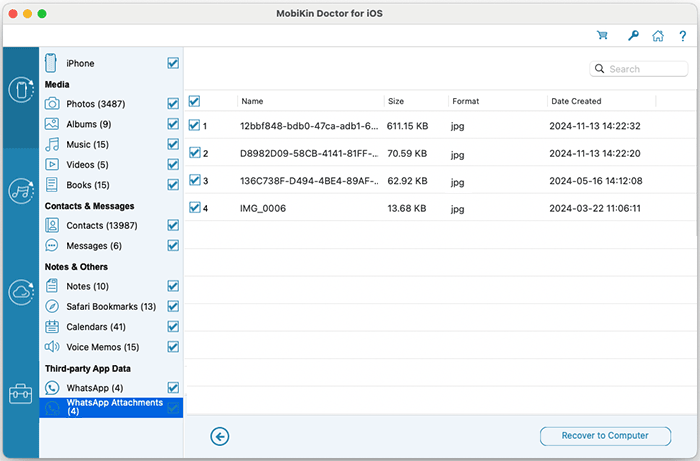700x461 pixels.
Task: Sort by the Size column header
Action: click(x=396, y=101)
